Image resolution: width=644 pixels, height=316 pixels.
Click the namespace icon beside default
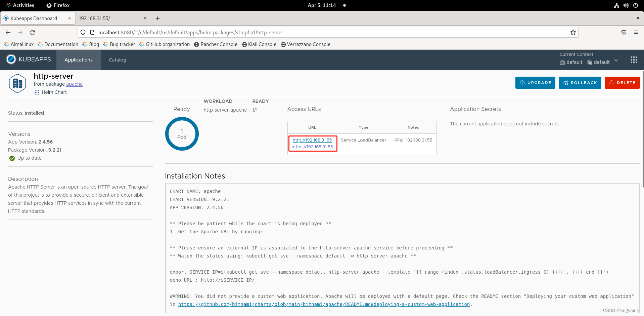590,63
